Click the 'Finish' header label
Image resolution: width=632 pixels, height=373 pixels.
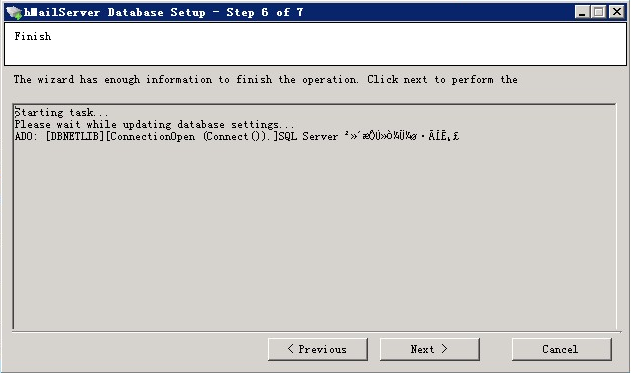[x=33, y=37]
